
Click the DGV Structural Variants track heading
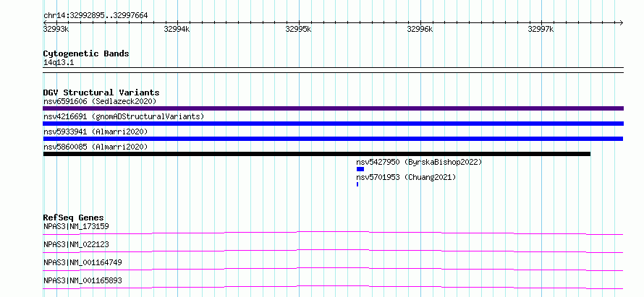tap(101, 92)
